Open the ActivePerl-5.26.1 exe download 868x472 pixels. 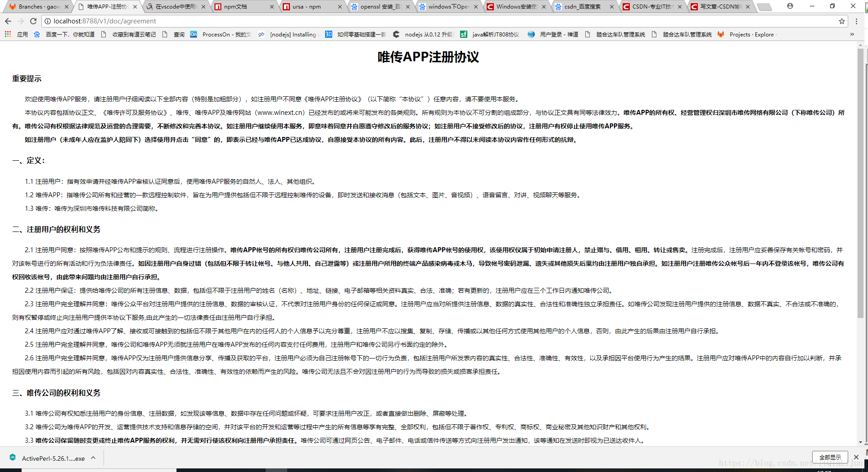coord(53,458)
